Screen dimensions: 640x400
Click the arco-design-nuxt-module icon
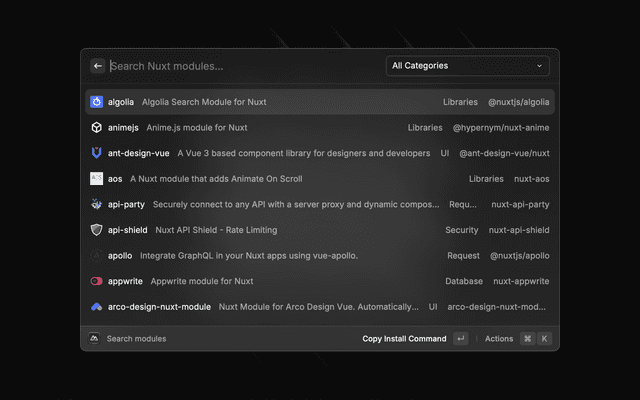[x=97, y=306]
